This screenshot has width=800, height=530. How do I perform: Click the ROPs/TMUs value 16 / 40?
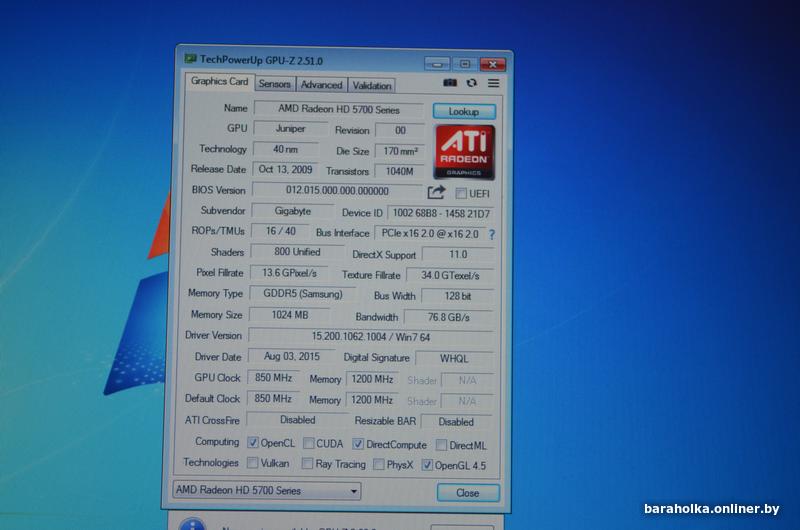(x=281, y=231)
